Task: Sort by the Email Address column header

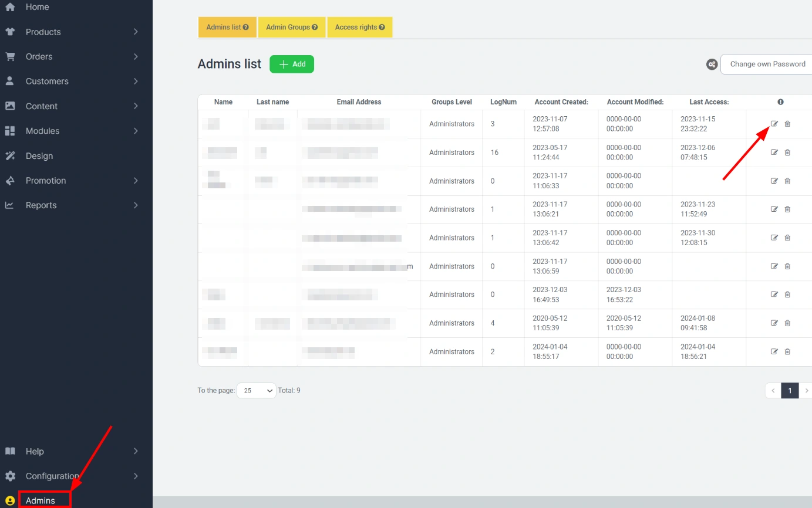Action: (x=359, y=102)
